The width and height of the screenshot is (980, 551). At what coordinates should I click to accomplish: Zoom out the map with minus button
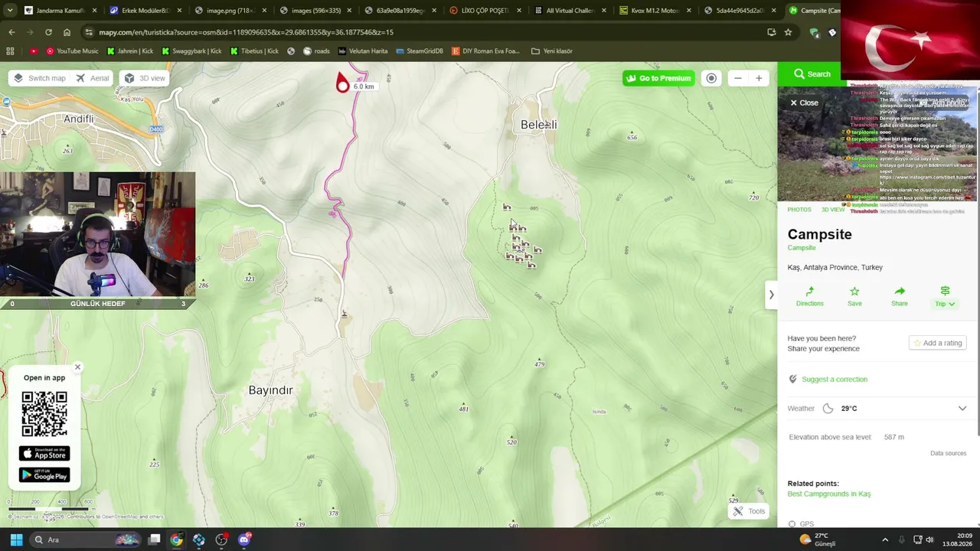737,78
